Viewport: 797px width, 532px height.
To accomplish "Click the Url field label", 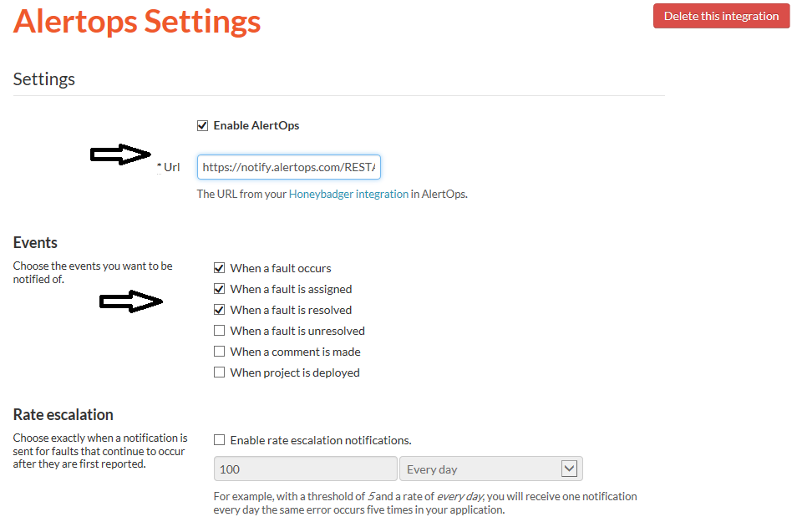I will point(171,167).
